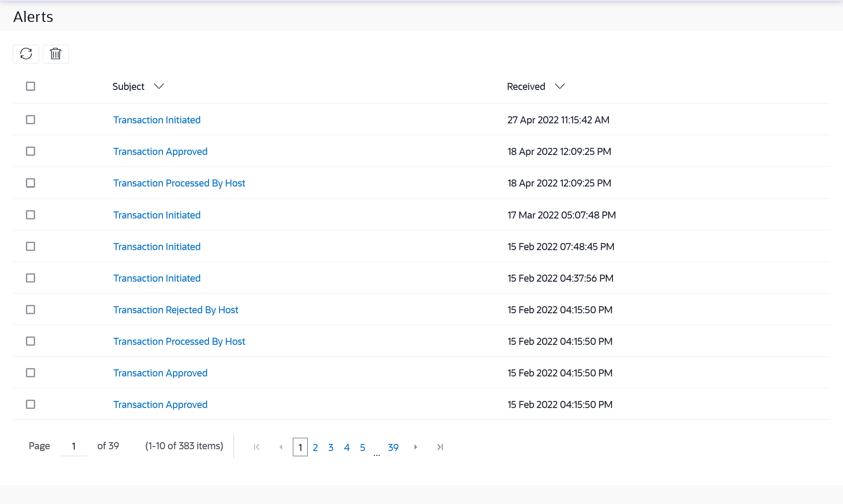Open the Received column sort chevron
The width and height of the screenshot is (843, 504).
559,86
